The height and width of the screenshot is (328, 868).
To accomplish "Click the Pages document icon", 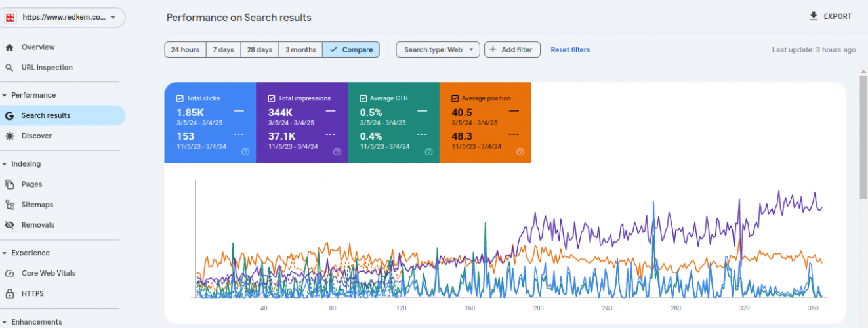I will [x=9, y=184].
